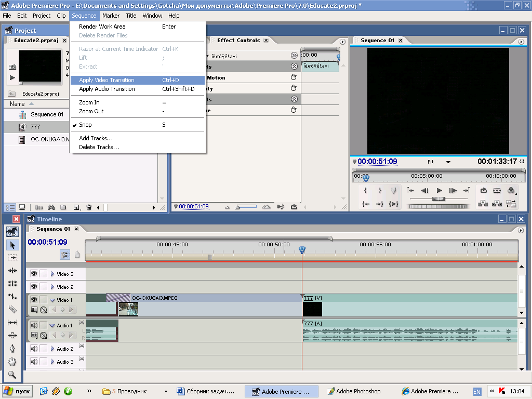
Task: Select the Slip tool
Action: pos(12,322)
